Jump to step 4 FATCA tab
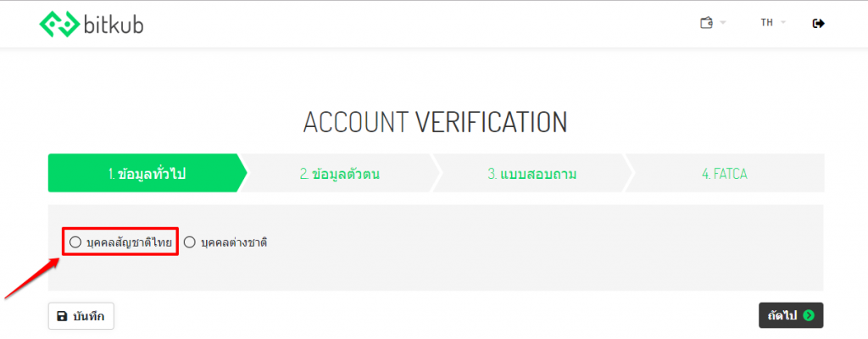The height and width of the screenshot is (339, 868). click(725, 174)
